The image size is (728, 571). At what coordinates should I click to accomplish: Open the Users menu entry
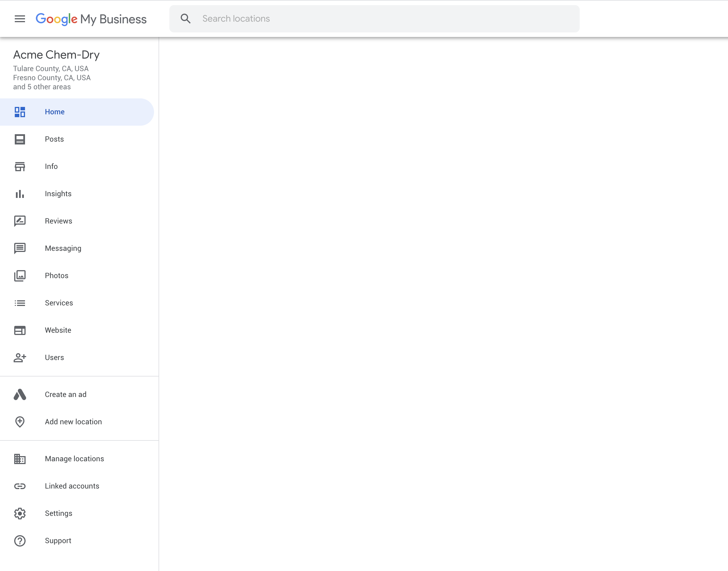tap(55, 357)
